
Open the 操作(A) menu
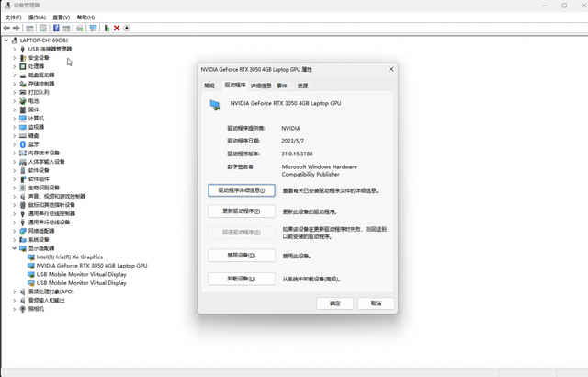[x=37, y=17]
